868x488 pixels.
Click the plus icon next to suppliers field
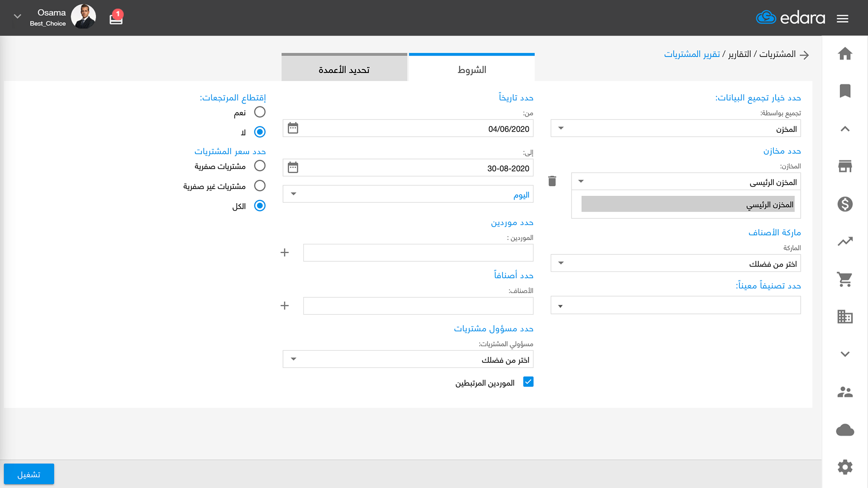point(285,253)
